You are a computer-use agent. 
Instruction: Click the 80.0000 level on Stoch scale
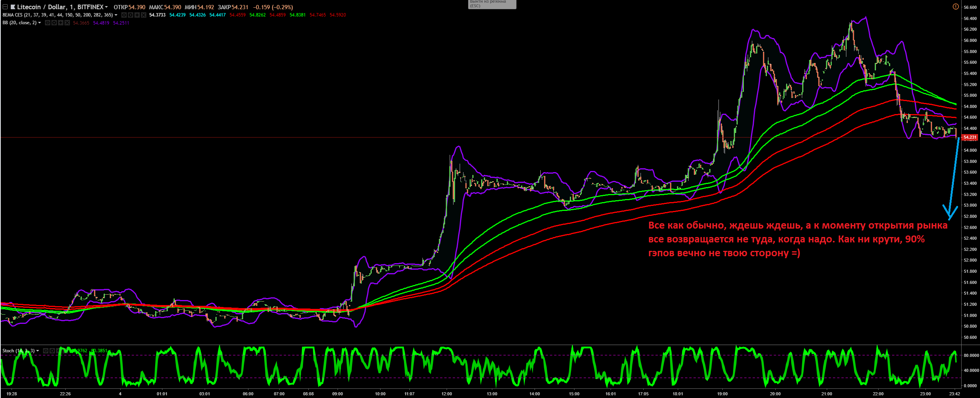tap(971, 355)
